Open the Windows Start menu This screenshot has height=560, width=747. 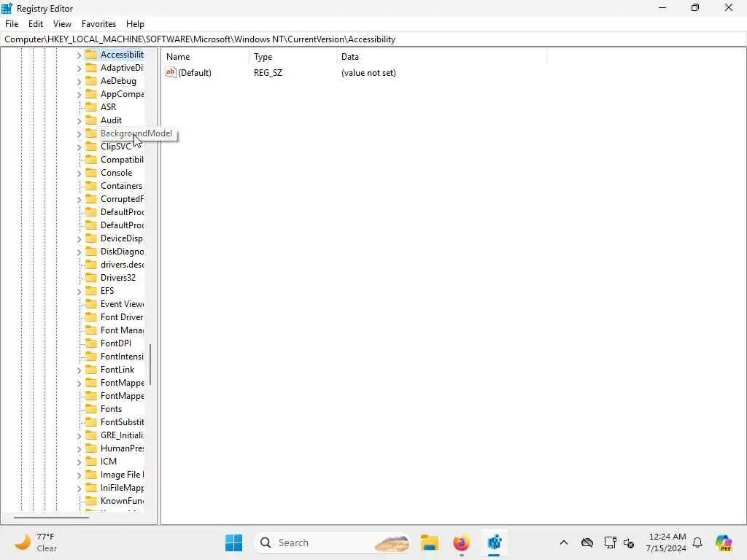click(x=233, y=542)
